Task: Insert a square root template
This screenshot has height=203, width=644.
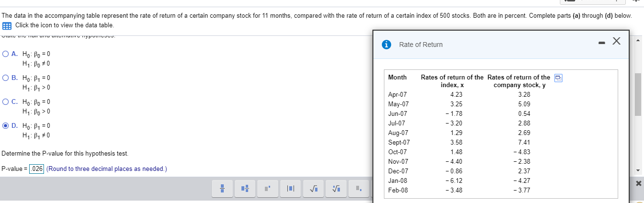Action: (x=312, y=189)
